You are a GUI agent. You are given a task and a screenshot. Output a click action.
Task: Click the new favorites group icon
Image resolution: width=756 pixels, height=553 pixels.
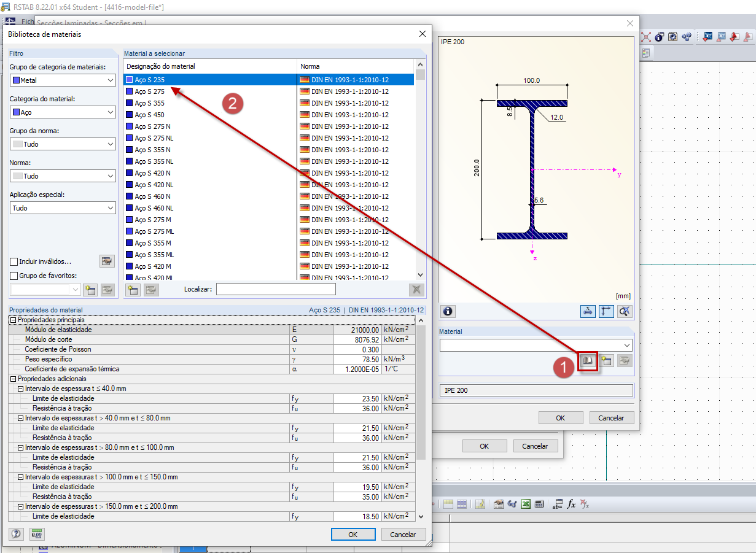point(90,289)
